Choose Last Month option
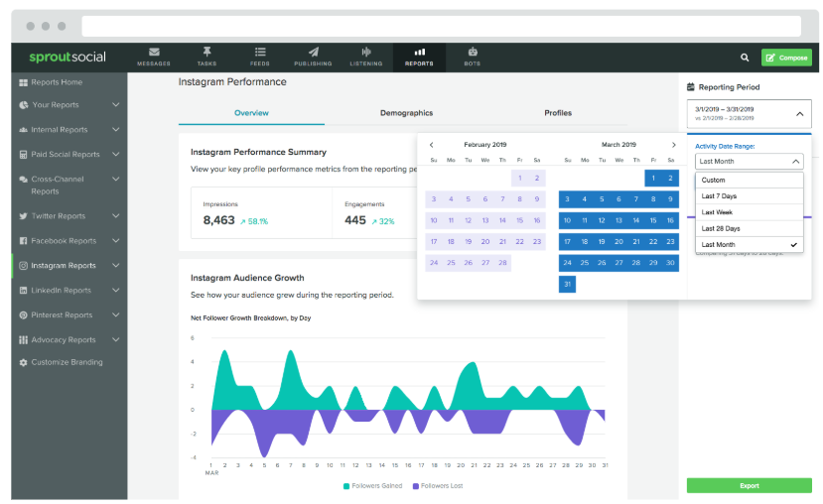Viewport: 823px width, 504px height. coord(749,245)
